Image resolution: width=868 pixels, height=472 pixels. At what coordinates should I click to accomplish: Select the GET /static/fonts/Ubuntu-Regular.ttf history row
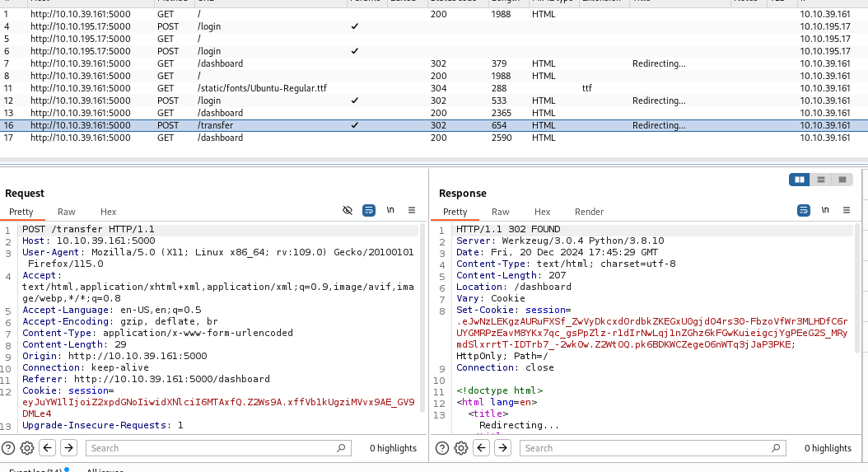point(262,88)
